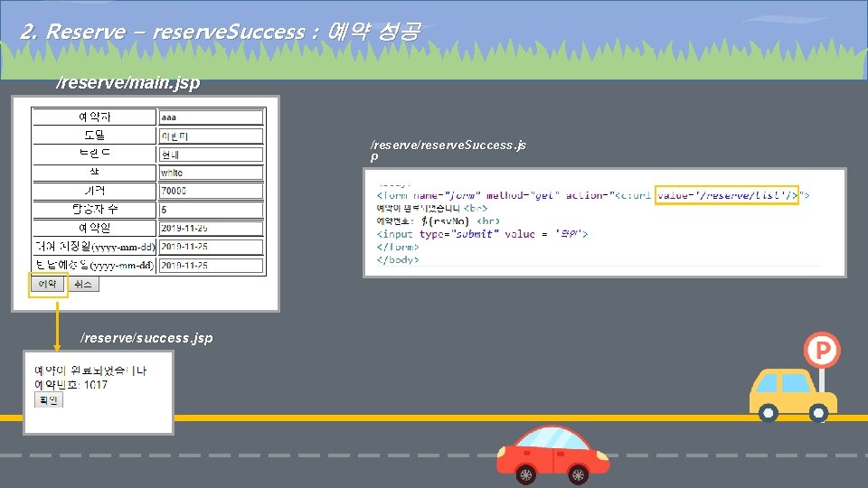
Task: Select the reservation number text 1017
Action: click(x=95, y=385)
